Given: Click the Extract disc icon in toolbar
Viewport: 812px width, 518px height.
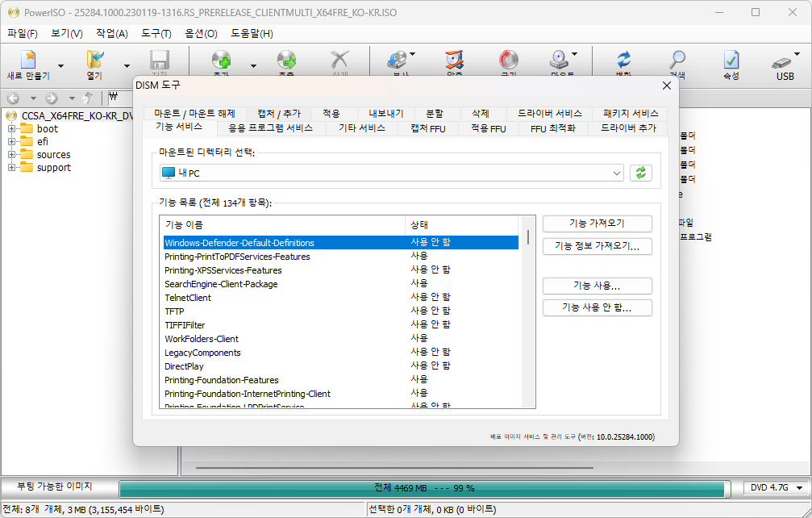Looking at the screenshot, I should click(286, 60).
